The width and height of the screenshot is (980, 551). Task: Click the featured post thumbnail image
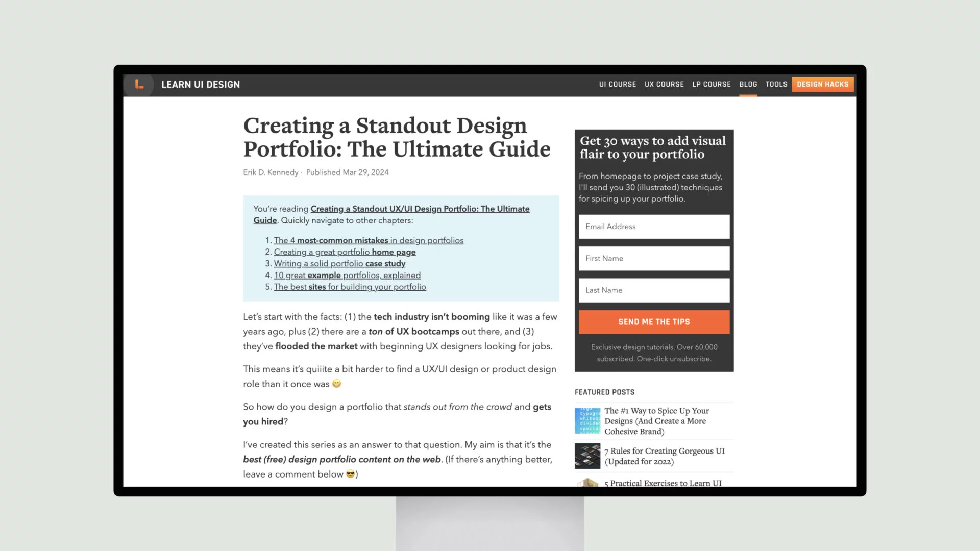(x=587, y=420)
